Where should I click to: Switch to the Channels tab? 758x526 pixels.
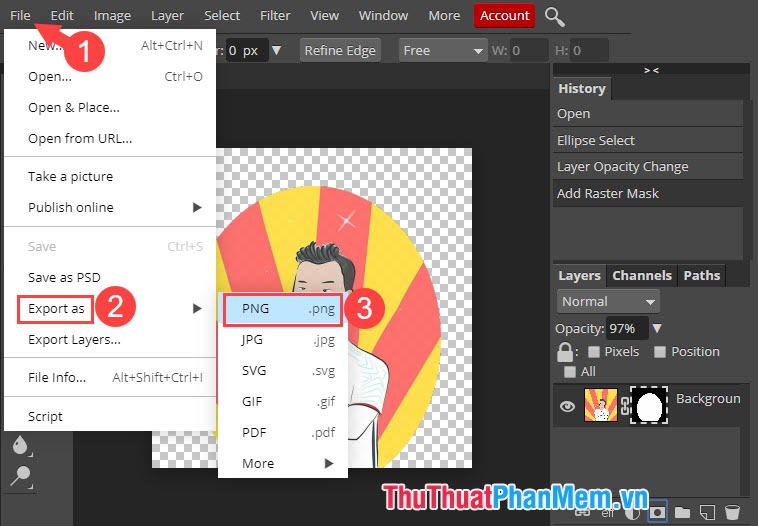click(x=641, y=276)
